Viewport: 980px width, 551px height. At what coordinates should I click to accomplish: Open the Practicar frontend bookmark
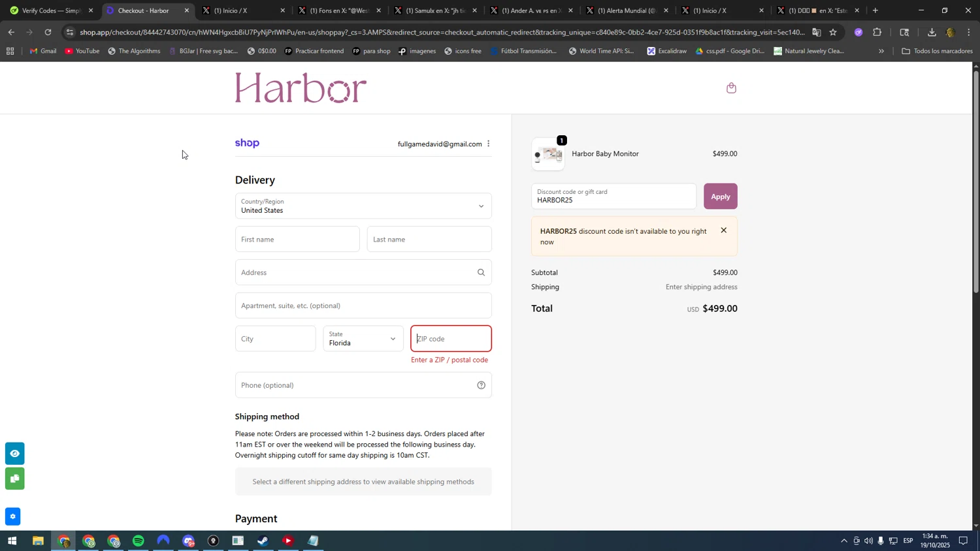point(314,51)
